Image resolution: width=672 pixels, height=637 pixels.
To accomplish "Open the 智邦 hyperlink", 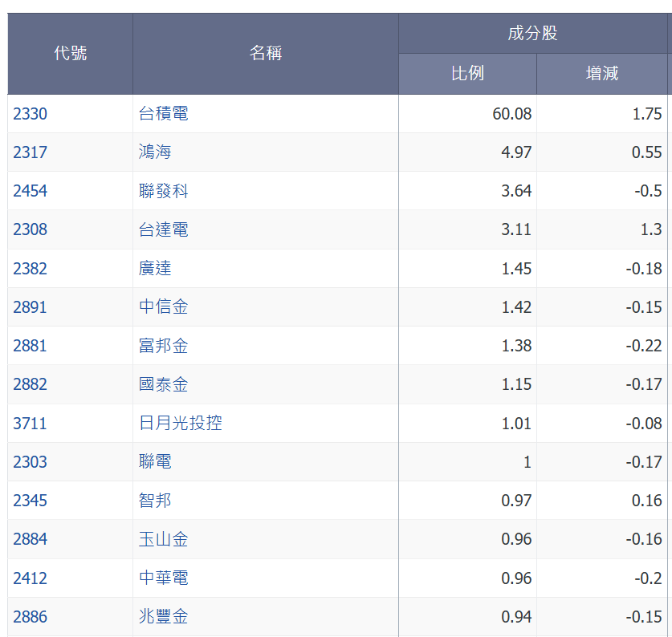I will pyautogui.click(x=155, y=500).
